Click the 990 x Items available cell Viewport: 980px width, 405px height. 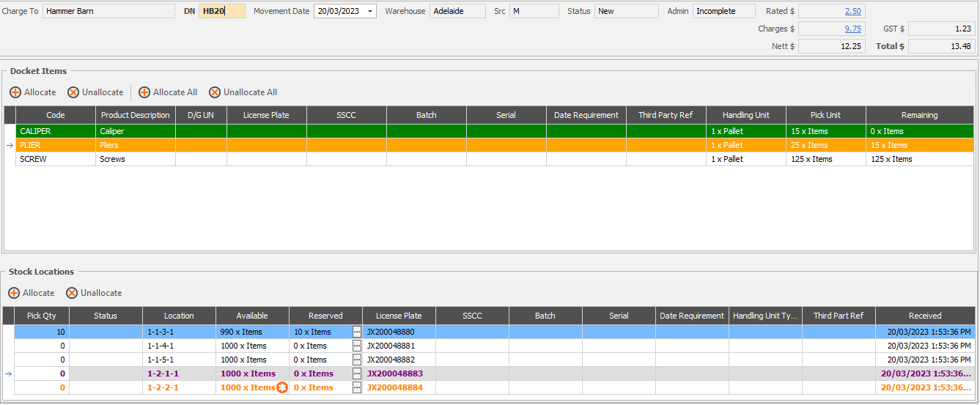(252, 332)
